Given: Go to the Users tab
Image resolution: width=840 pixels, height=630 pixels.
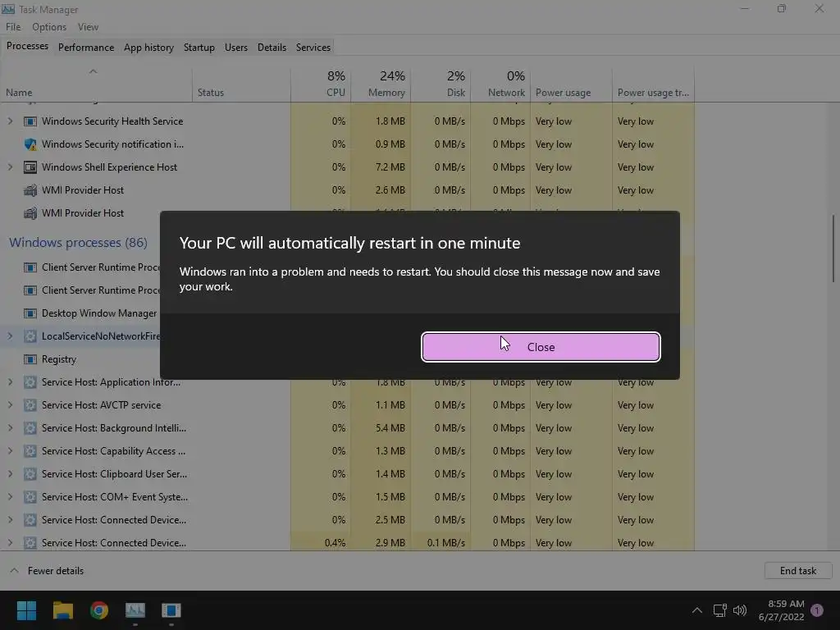Looking at the screenshot, I should coord(235,47).
